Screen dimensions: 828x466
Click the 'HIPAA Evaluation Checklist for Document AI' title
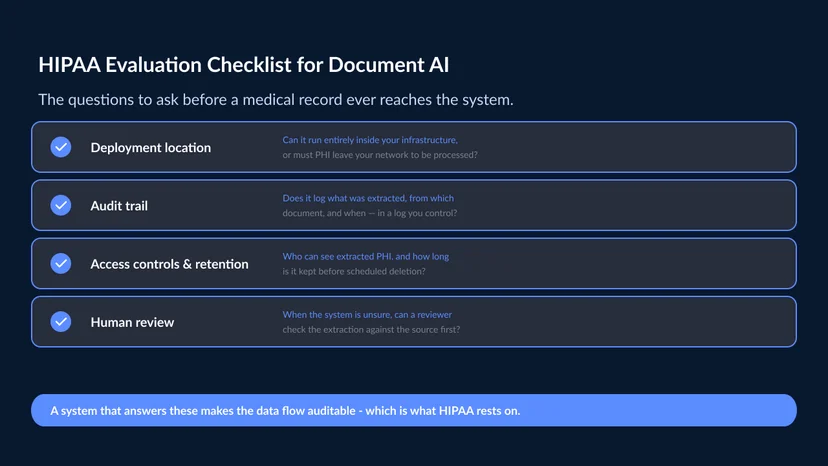[x=243, y=65]
